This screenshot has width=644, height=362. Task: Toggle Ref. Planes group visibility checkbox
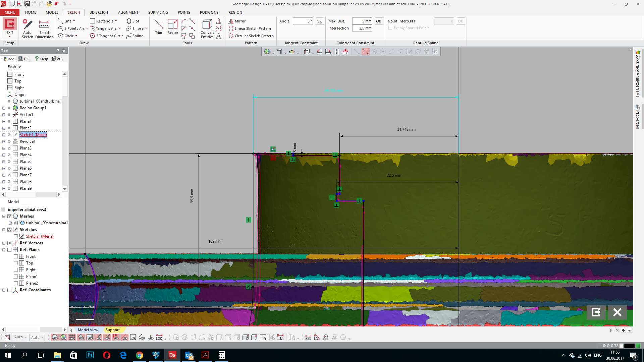[9, 250]
